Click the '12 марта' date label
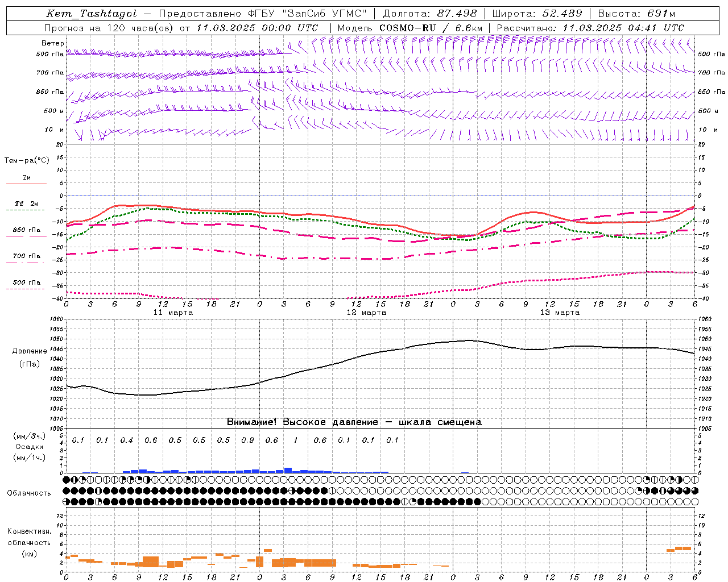This screenshot has height=582, width=728. (366, 313)
